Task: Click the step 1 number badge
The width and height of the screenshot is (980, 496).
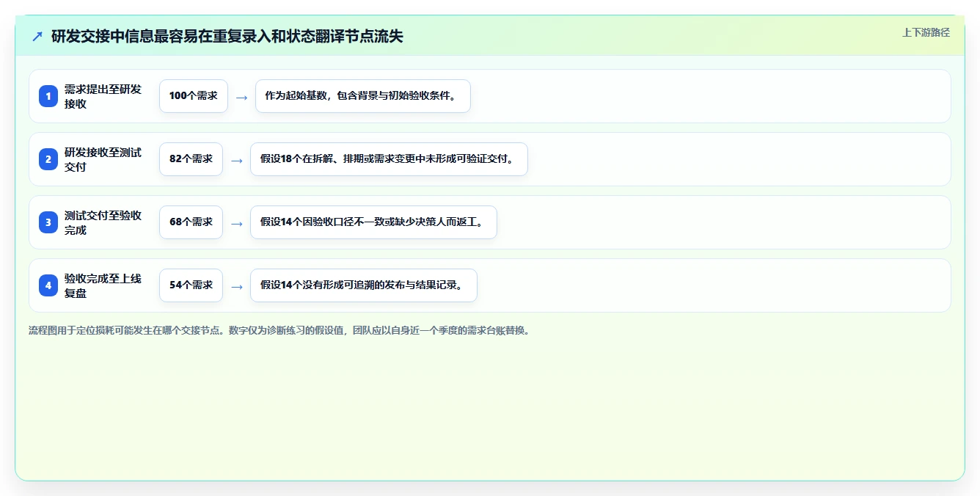Action: pyautogui.click(x=48, y=96)
